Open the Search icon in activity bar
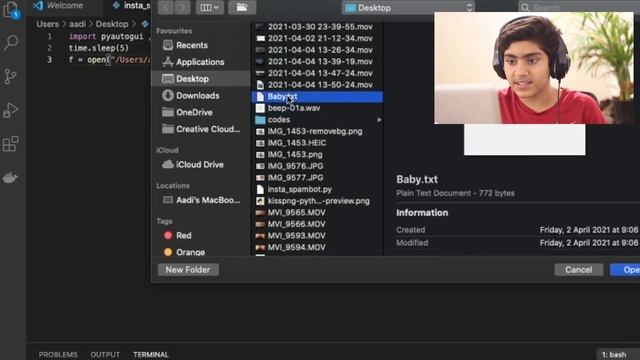The height and width of the screenshot is (360, 640). point(11,42)
